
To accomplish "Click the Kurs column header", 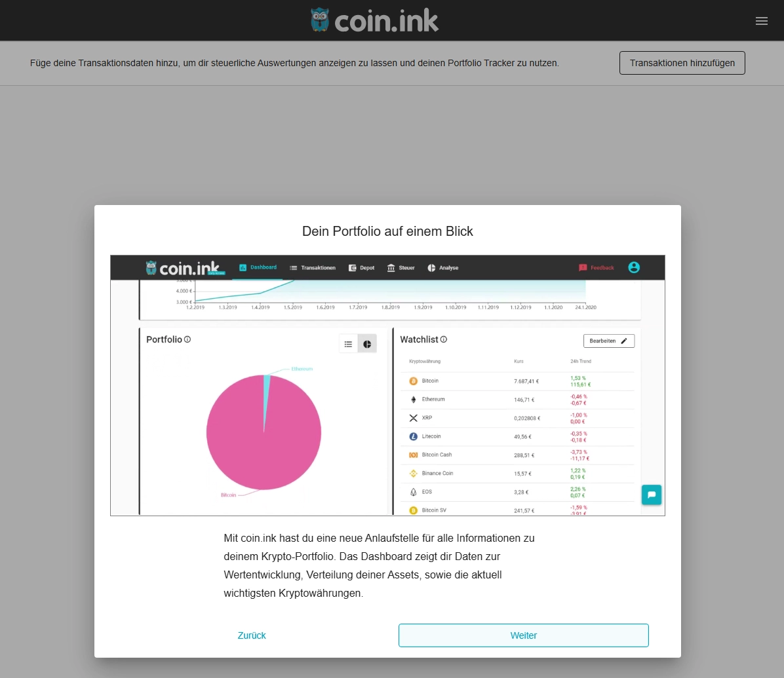I will click(x=519, y=361).
